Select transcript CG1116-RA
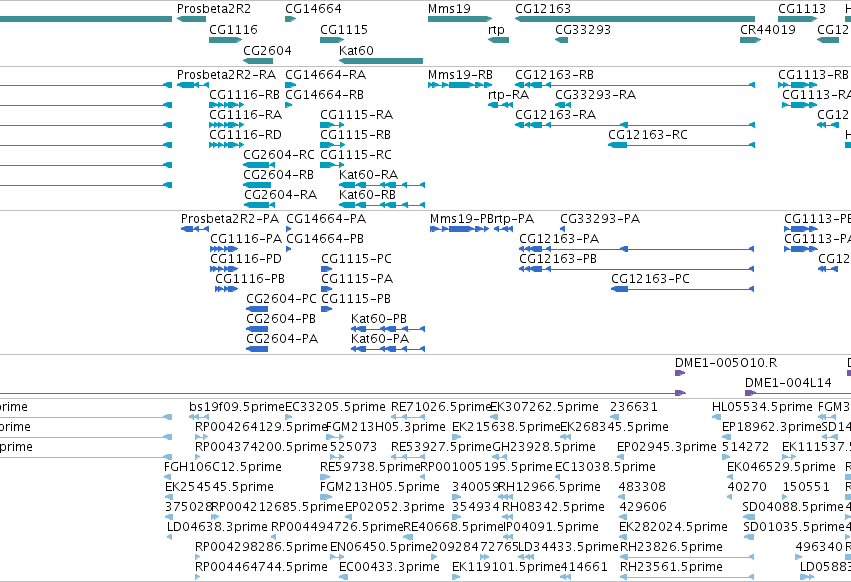 (245, 115)
